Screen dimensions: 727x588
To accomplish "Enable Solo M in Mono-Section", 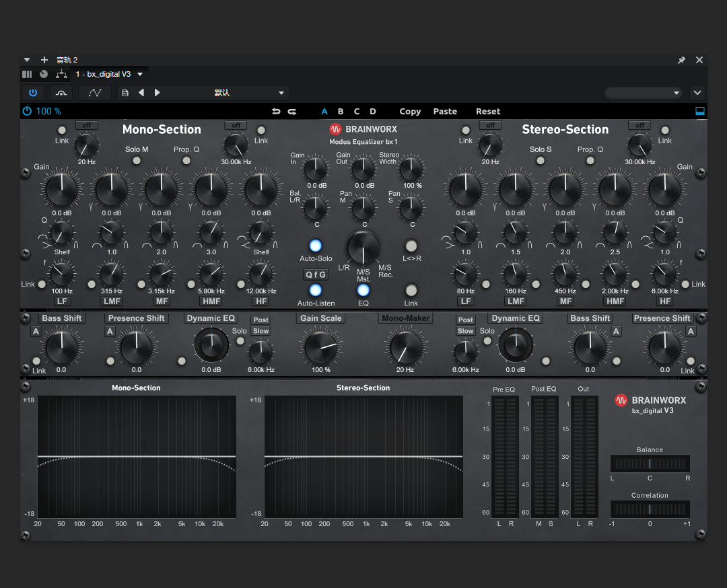I will pyautogui.click(x=136, y=161).
